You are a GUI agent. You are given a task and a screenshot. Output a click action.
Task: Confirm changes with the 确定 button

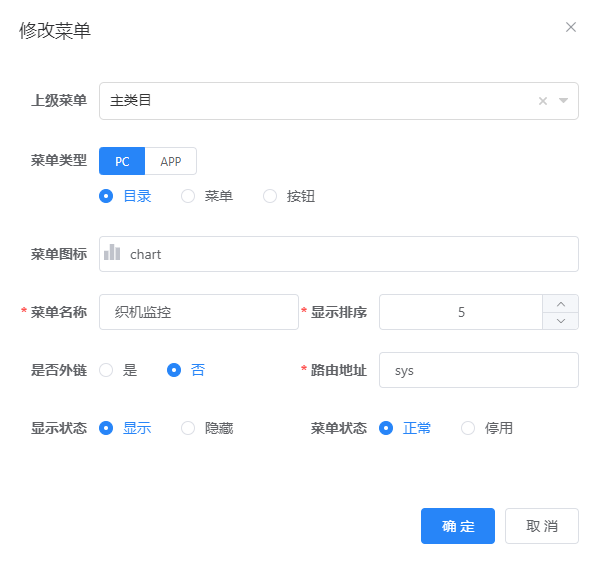coord(458,526)
